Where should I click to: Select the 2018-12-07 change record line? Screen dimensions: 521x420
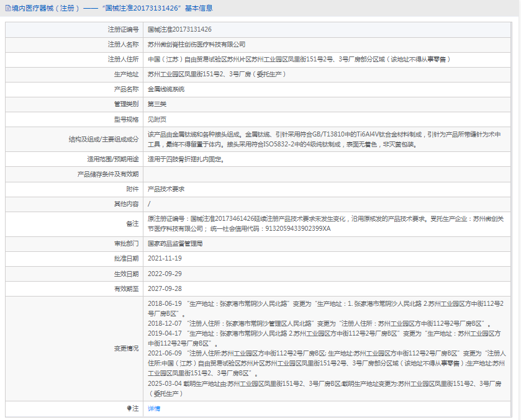(320, 324)
